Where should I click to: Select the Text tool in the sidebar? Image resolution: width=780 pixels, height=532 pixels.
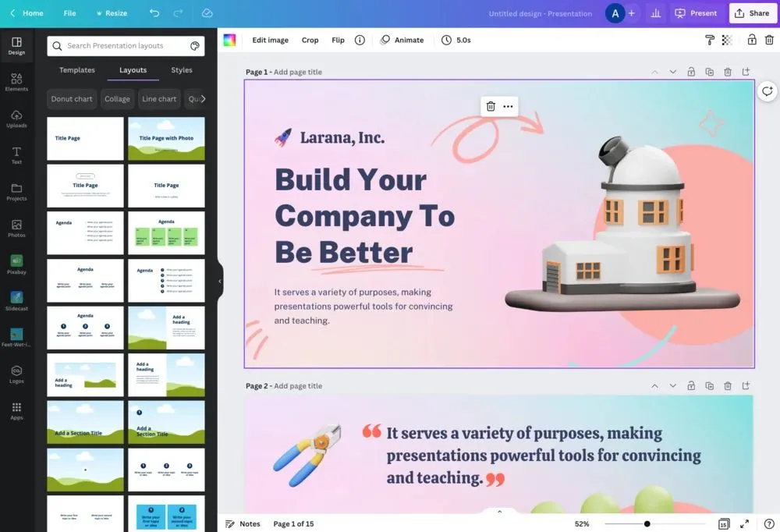(16, 154)
